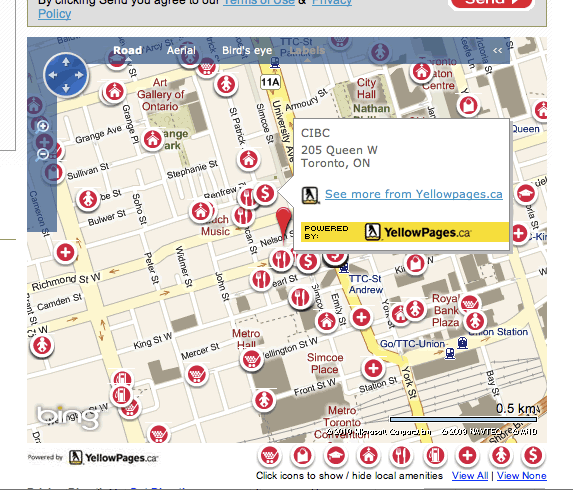Viewport: 573px width, 490px height.
Task: Click baby pin left of 11A shield
Action: tap(226, 84)
